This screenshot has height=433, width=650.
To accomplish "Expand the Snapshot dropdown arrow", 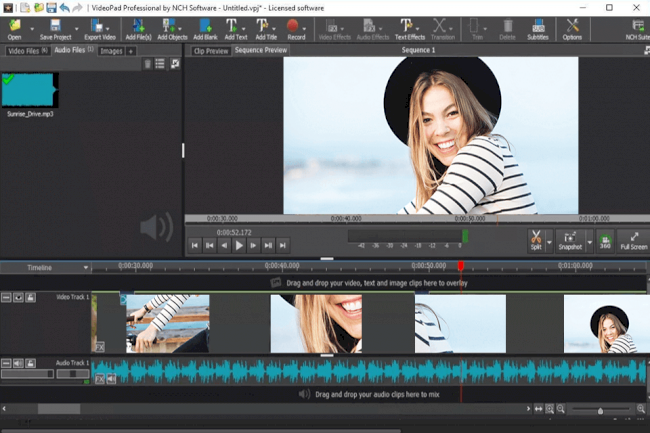I will [589, 241].
